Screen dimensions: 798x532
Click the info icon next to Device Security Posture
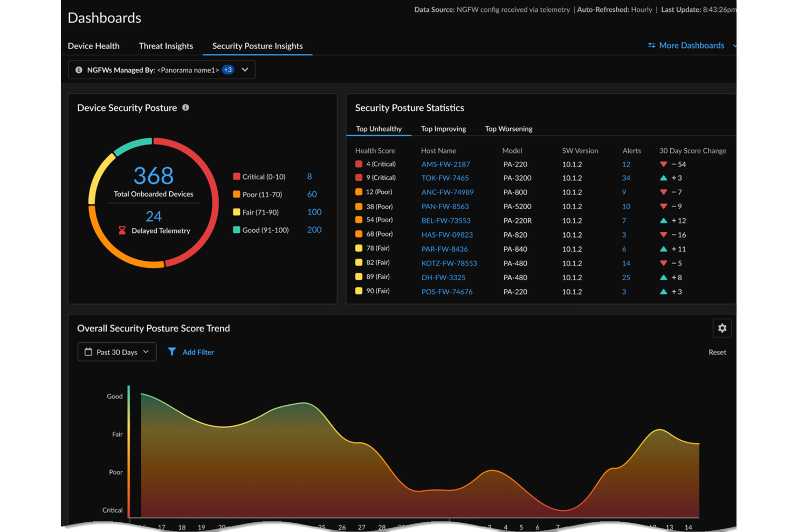click(185, 108)
